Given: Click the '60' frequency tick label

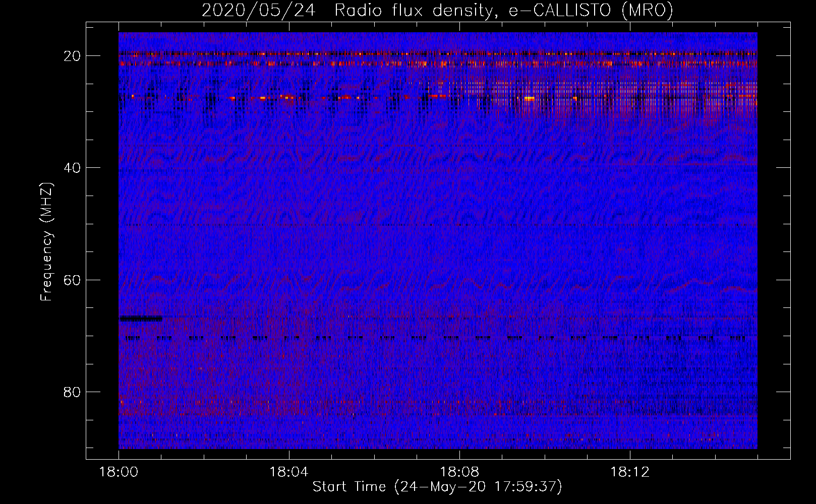Looking at the screenshot, I should click(x=72, y=280).
